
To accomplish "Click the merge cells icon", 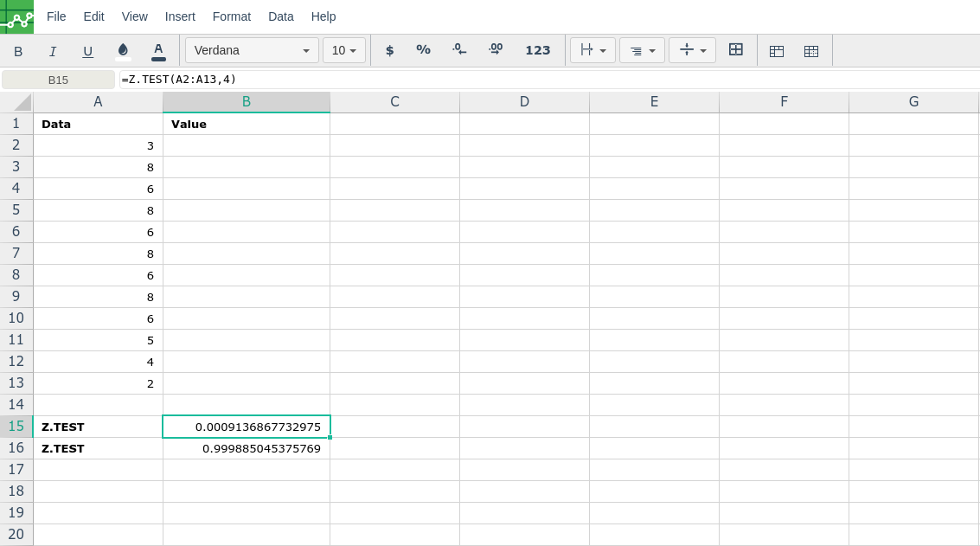I will 736,50.
